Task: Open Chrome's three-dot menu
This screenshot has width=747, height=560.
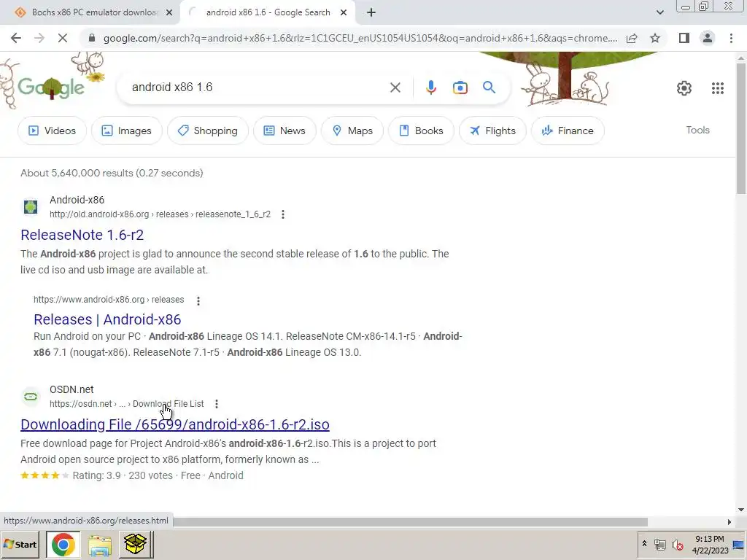Action: pos(731,38)
